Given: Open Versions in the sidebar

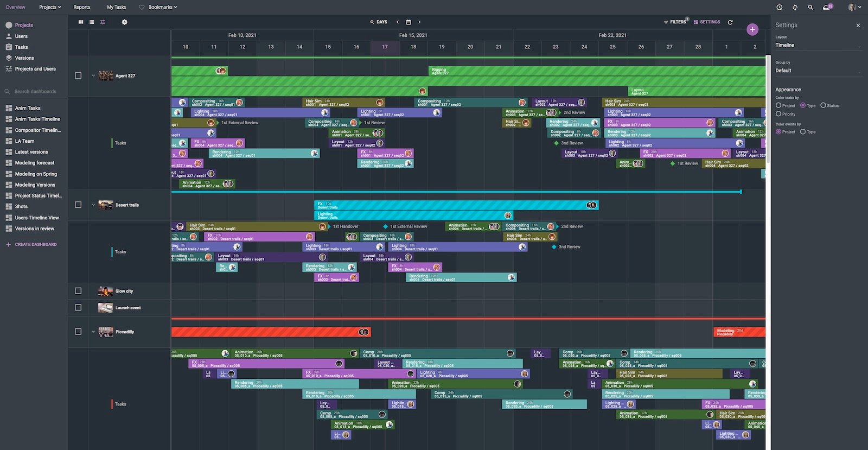Looking at the screenshot, I should 24,58.
